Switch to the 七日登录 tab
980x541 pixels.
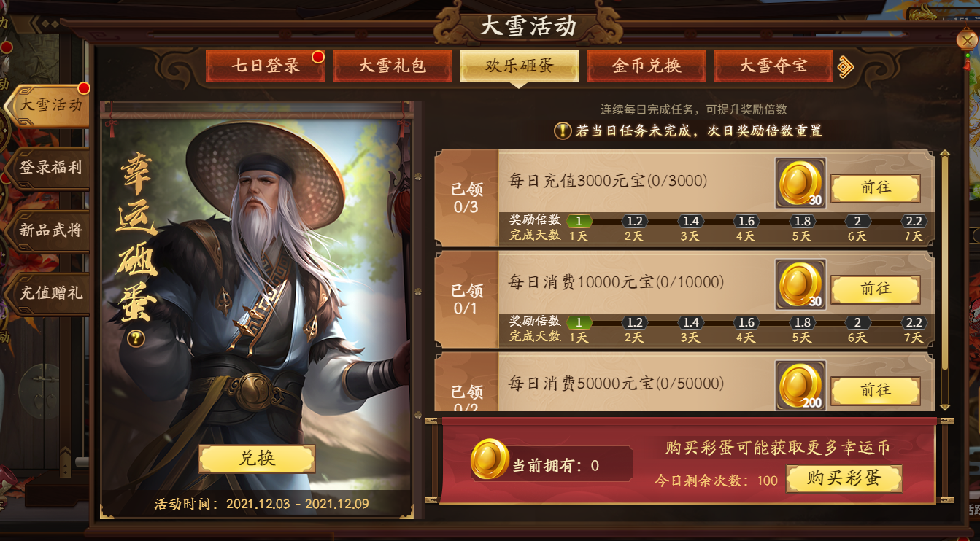(x=266, y=66)
